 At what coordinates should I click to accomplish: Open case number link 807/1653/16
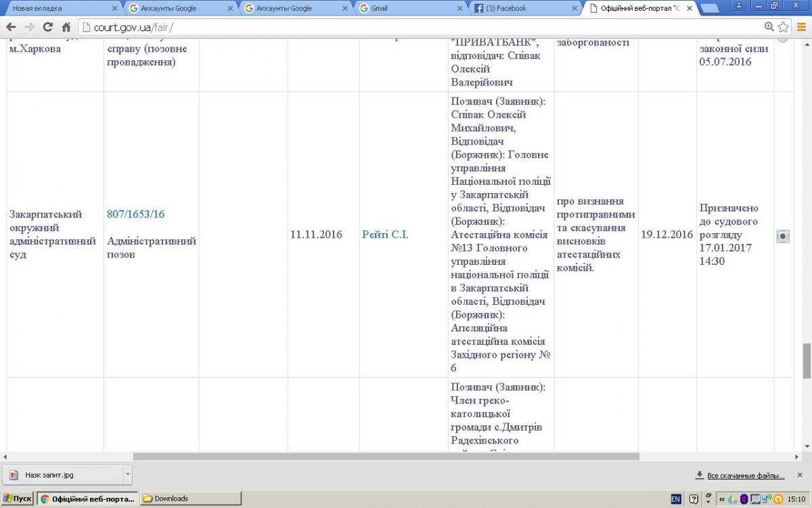(x=135, y=214)
